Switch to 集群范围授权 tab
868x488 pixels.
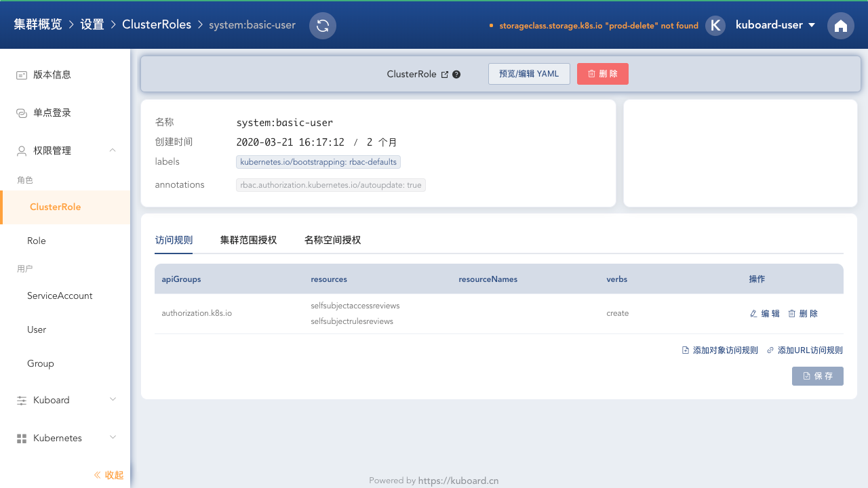(x=248, y=240)
